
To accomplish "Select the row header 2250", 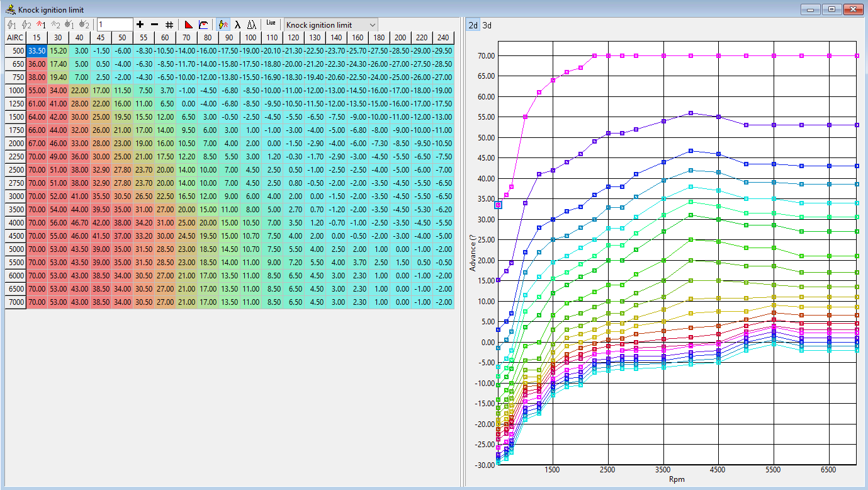I will click(15, 156).
